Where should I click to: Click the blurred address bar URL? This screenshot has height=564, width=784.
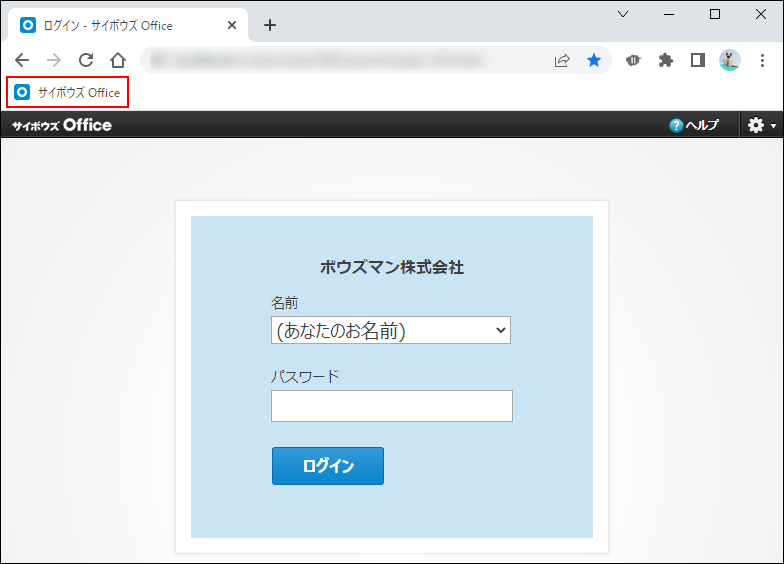pyautogui.click(x=320, y=60)
